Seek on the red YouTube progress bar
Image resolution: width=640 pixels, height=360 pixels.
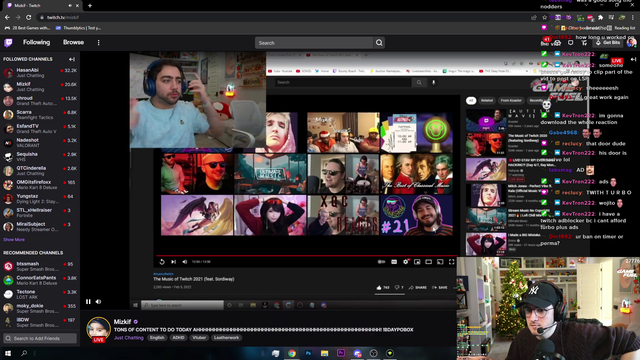tap(306, 256)
